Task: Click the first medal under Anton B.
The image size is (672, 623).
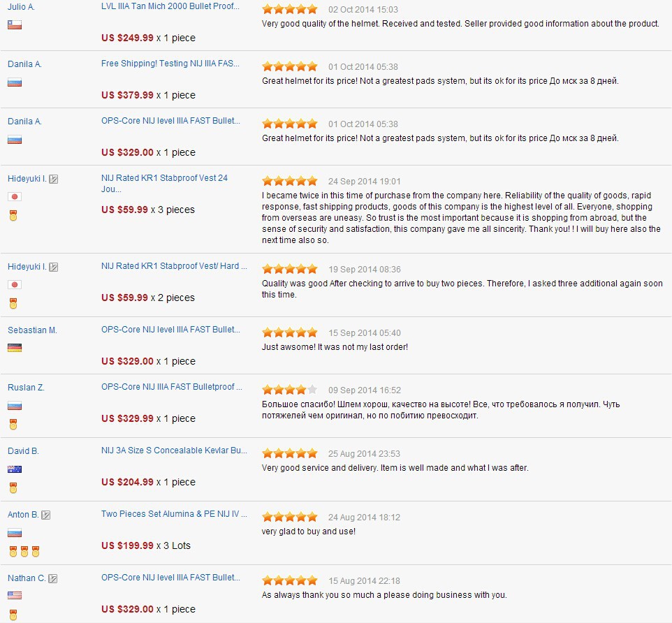Action: pyautogui.click(x=13, y=551)
